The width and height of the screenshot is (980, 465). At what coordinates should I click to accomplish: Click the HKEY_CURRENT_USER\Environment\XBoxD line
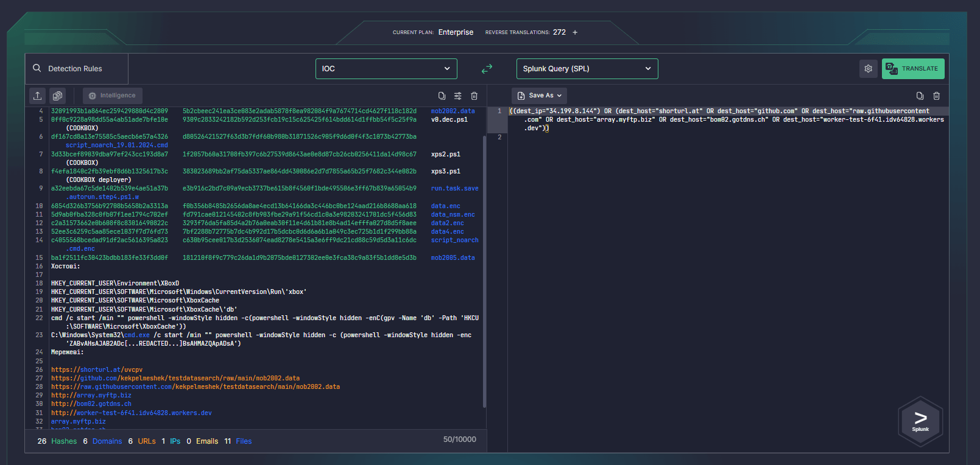point(115,283)
